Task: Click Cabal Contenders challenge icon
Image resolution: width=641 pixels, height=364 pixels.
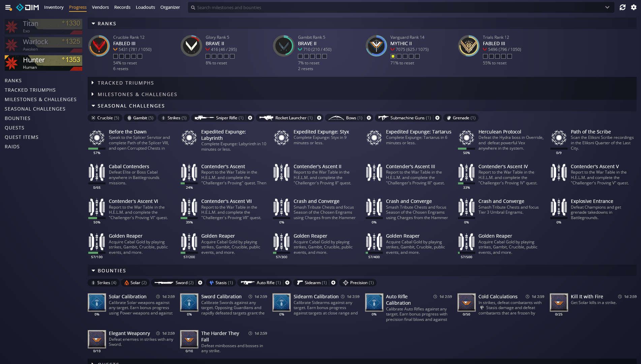Action: tap(97, 173)
